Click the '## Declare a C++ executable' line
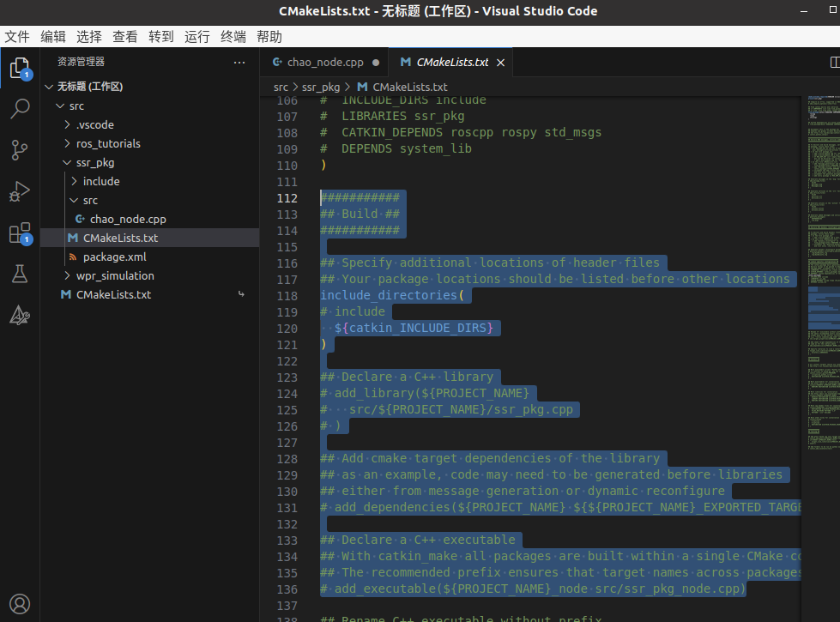The image size is (840, 622). pyautogui.click(x=417, y=540)
